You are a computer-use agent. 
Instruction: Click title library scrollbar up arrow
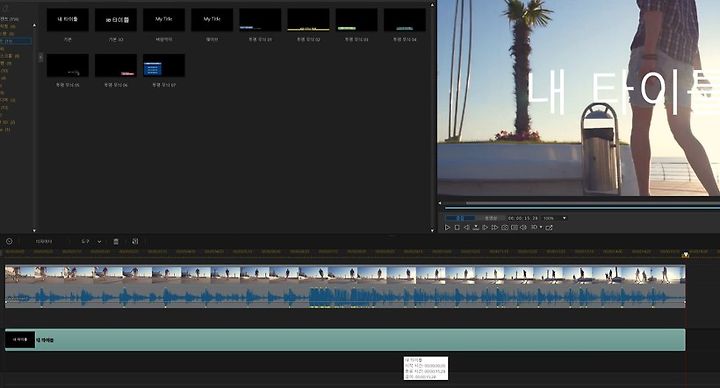(x=432, y=4)
